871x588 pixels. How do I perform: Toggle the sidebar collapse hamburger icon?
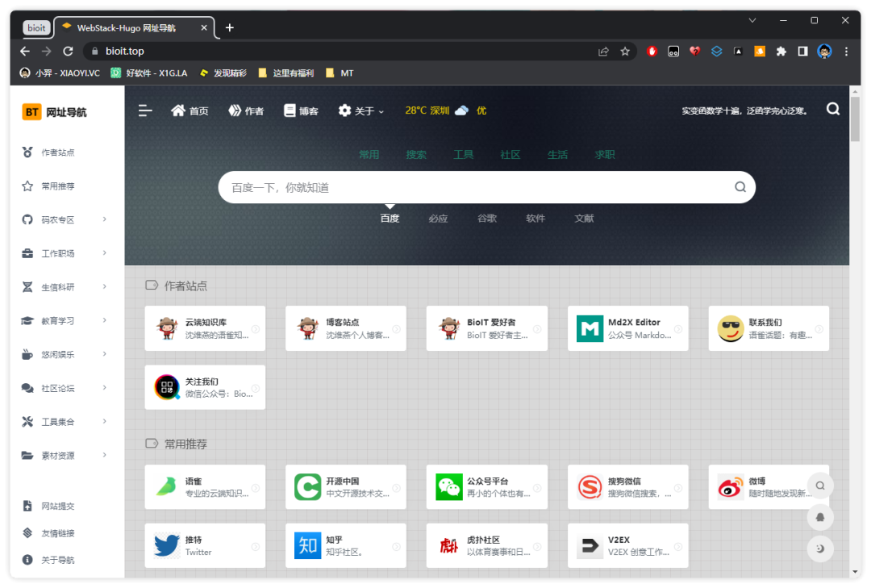tap(145, 111)
